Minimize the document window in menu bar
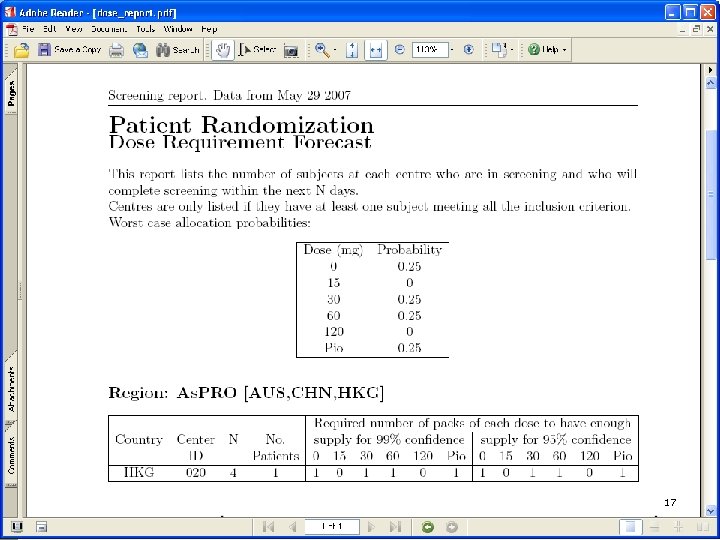This screenshot has width=720, height=540. tap(683, 29)
